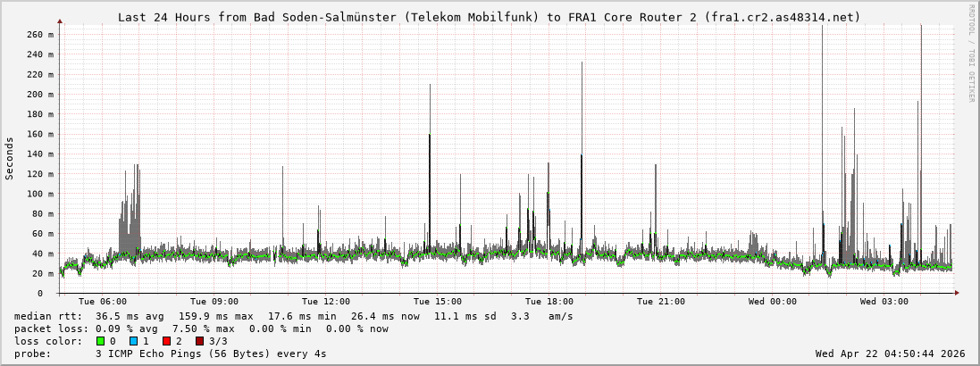The height and width of the screenshot is (366, 980).
Task: Click the RRDTOOL / TOBI OETIKER watermark
Action: [x=971, y=53]
